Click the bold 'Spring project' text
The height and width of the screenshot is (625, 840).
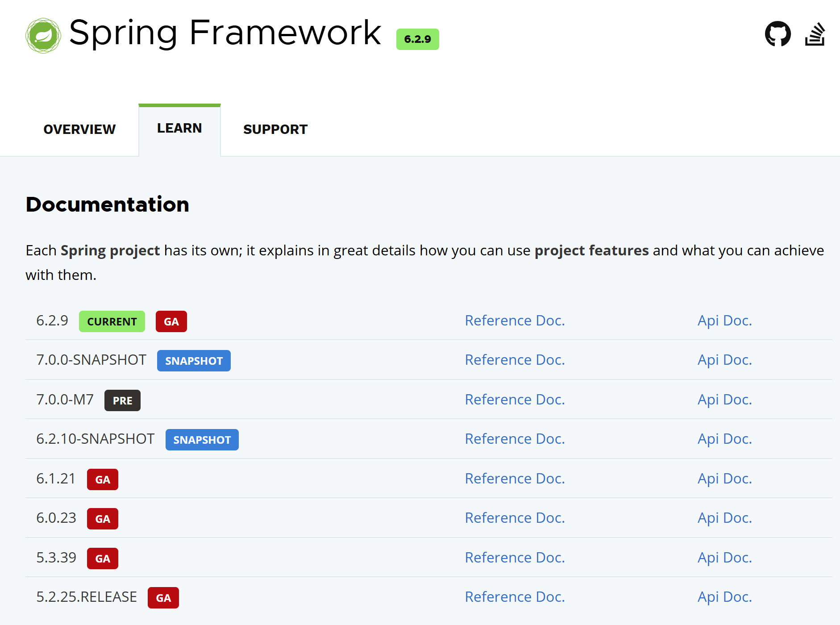point(110,251)
